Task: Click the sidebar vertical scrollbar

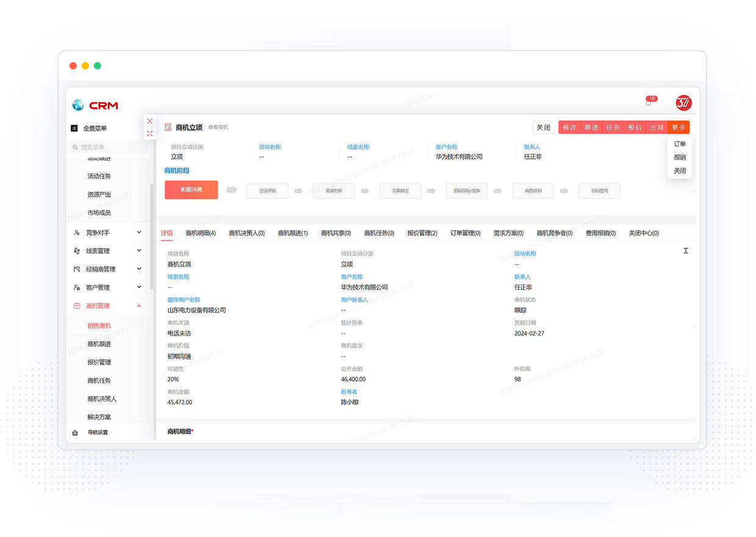Action: pyautogui.click(x=152, y=236)
